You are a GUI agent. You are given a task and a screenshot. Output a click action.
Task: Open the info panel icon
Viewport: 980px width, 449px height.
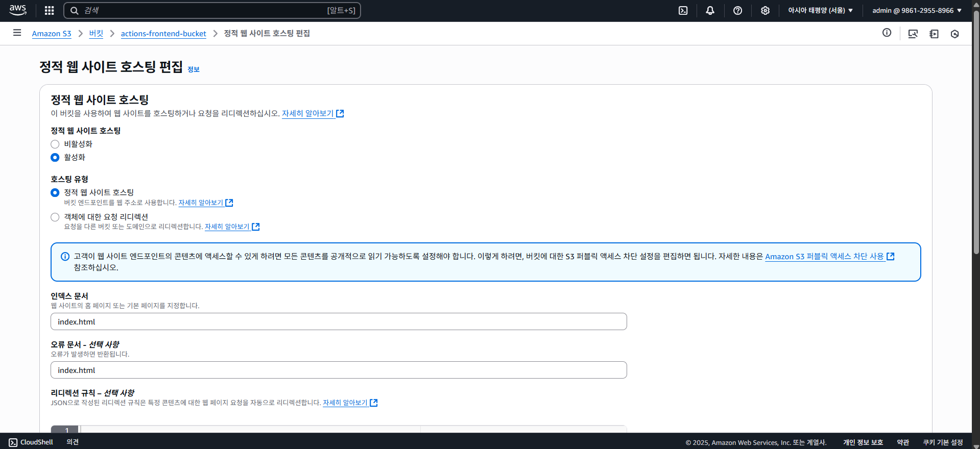click(887, 33)
